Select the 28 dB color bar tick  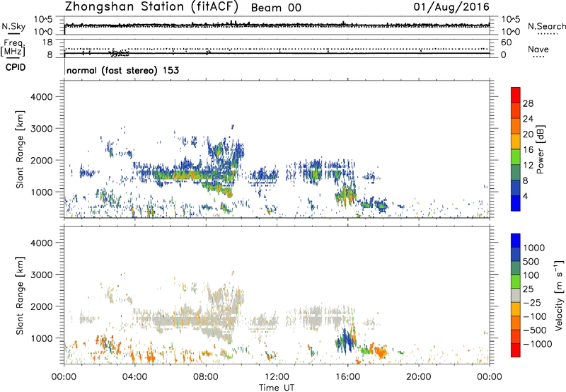coord(528,103)
